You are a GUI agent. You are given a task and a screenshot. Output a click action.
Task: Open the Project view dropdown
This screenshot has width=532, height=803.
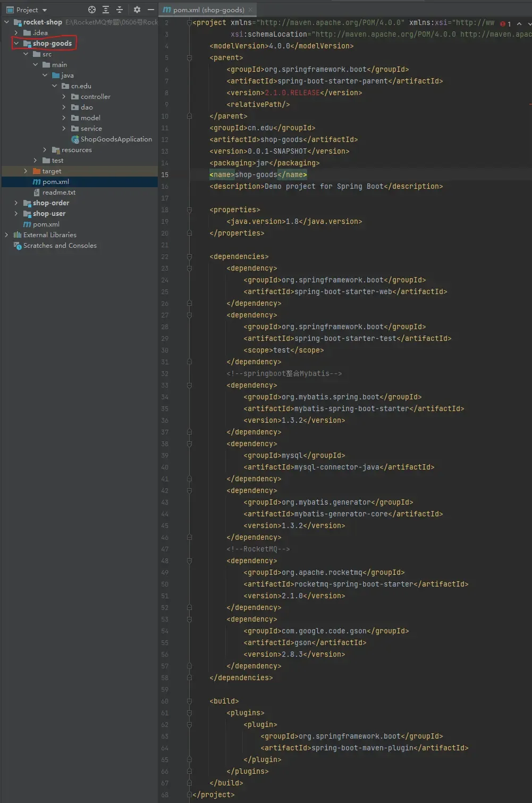(45, 10)
